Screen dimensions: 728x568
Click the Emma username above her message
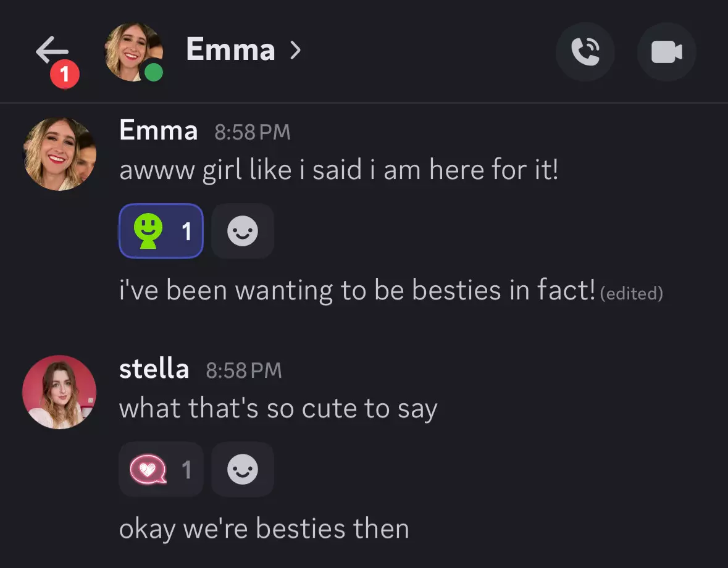click(x=158, y=131)
